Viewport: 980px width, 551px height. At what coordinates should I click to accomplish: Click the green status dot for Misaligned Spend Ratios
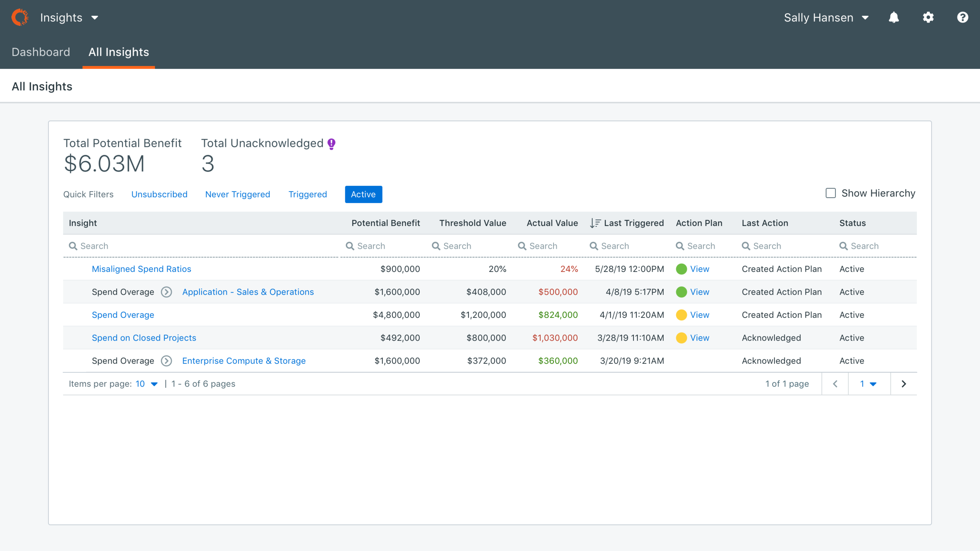pyautogui.click(x=681, y=269)
